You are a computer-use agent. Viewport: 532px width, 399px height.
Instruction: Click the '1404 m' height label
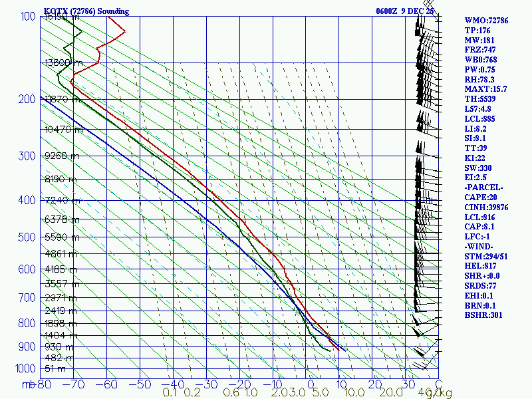(61, 336)
